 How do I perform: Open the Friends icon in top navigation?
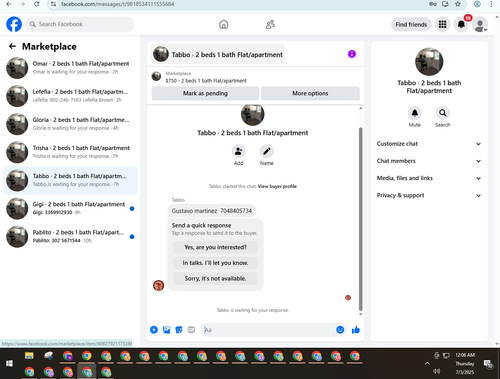(270, 24)
